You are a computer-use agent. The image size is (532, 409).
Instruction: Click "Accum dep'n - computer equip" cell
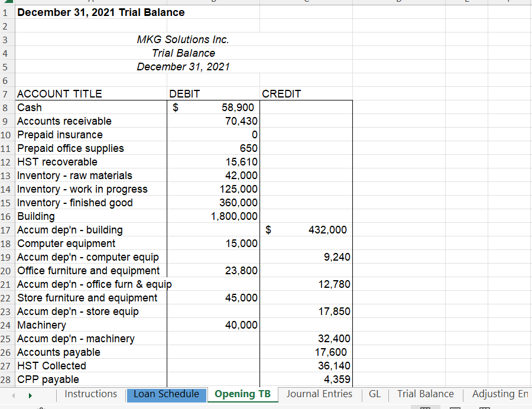tap(91, 257)
